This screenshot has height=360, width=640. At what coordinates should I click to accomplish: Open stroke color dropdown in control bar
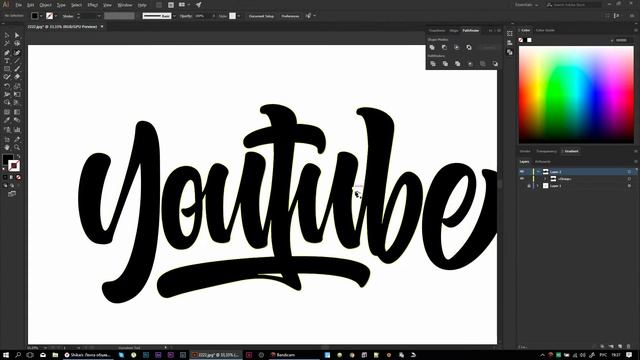tap(56, 16)
